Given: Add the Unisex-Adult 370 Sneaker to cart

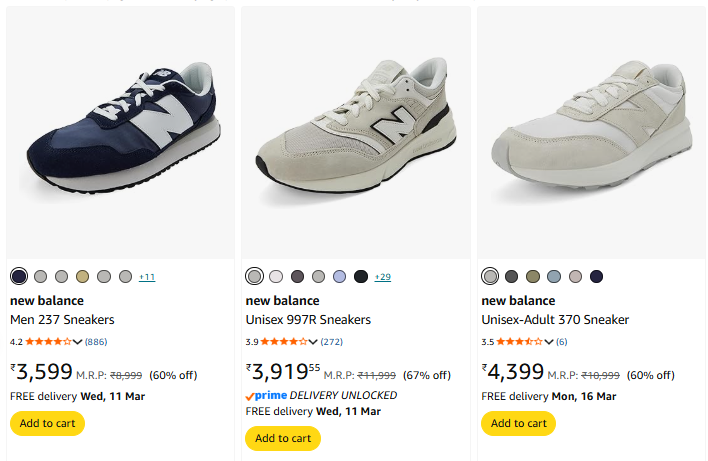Looking at the screenshot, I should coord(518,423).
